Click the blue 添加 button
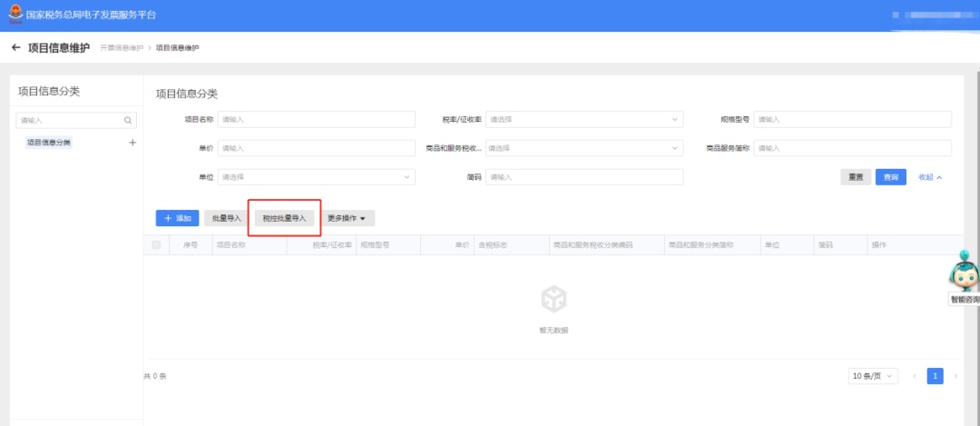980x426 pixels. (177, 218)
